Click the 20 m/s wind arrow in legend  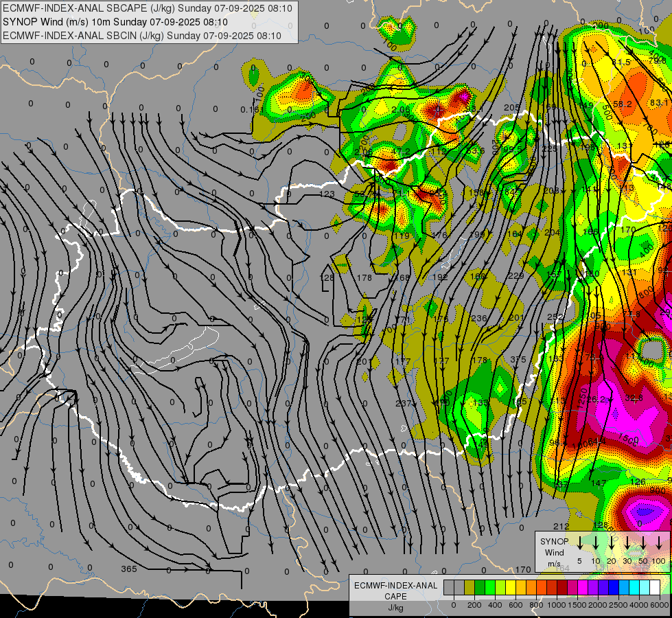[612, 542]
